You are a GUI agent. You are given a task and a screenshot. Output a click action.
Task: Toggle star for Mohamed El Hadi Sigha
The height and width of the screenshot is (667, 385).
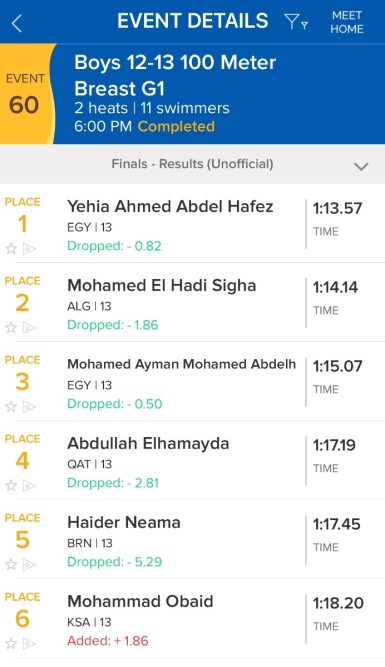(x=11, y=328)
